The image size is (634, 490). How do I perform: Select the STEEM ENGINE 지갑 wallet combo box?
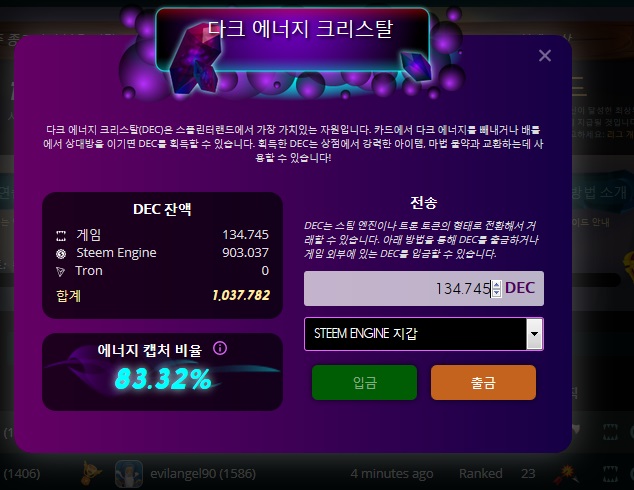click(x=423, y=334)
